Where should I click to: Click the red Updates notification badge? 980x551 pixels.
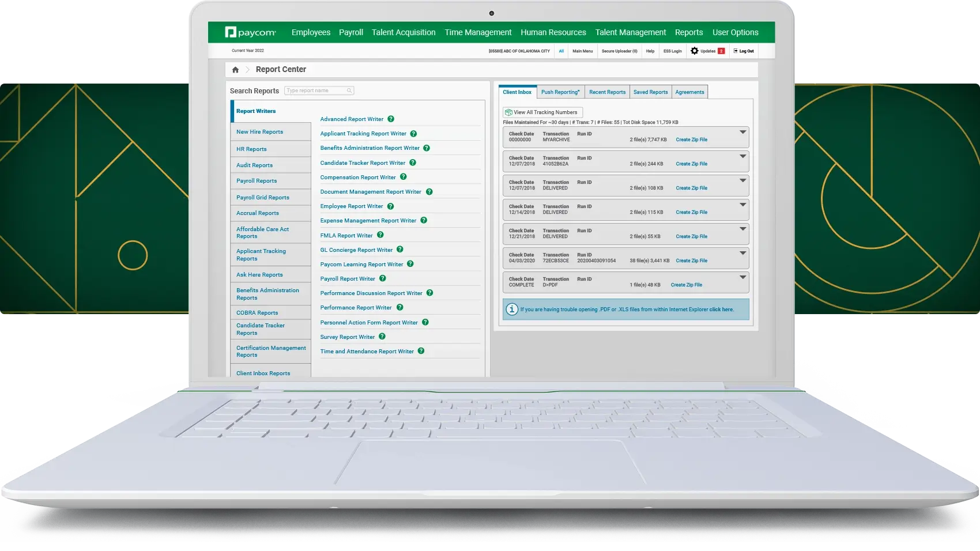tap(721, 51)
